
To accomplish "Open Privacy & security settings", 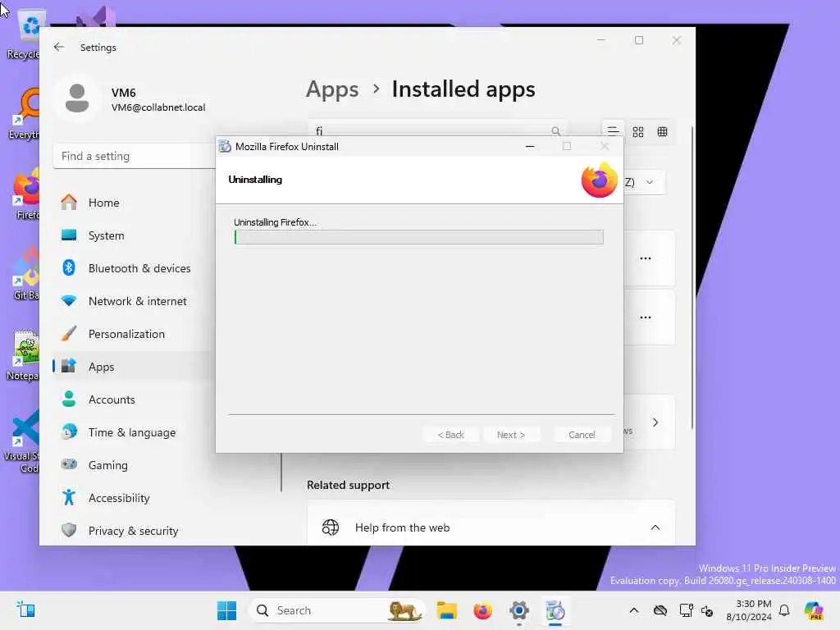I will click(133, 531).
